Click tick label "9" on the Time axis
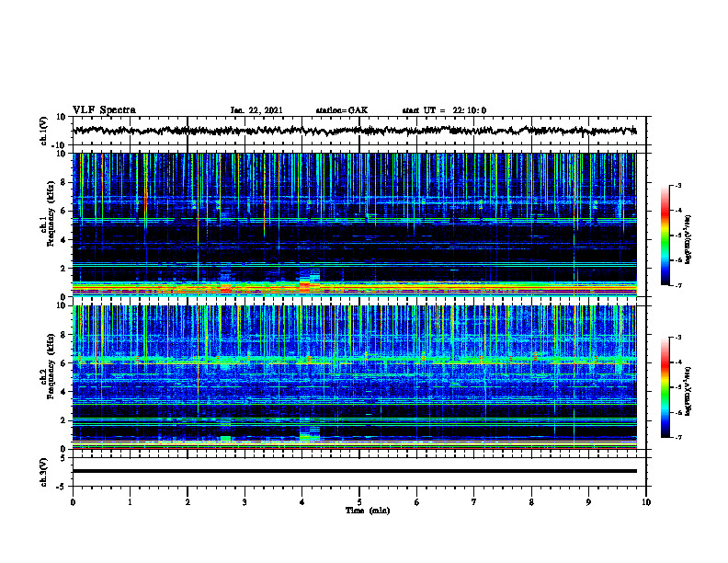Image resolution: width=728 pixels, height=563 pixels. pyautogui.click(x=588, y=502)
